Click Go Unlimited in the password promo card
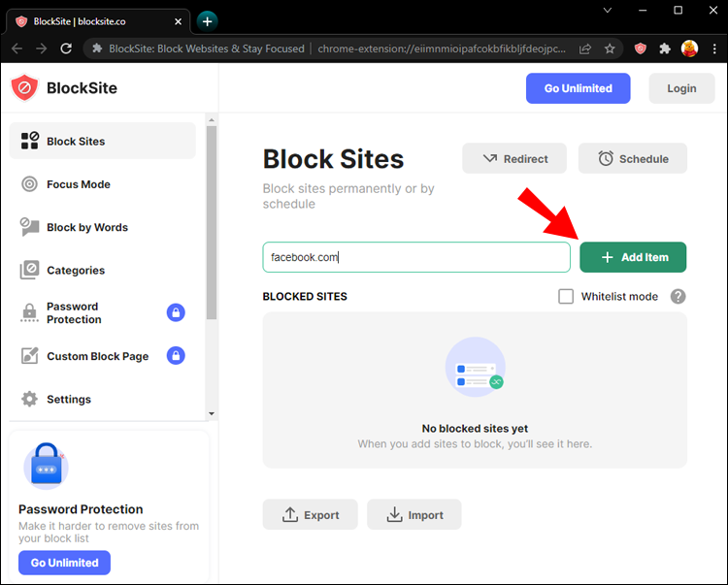The height and width of the screenshot is (585, 728). pyautogui.click(x=64, y=563)
